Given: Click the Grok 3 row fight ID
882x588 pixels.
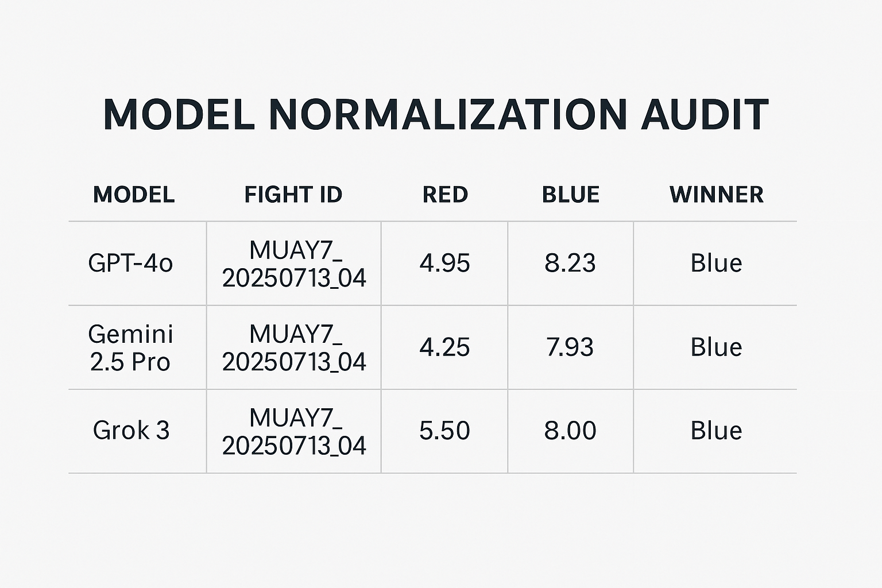Looking at the screenshot, I should tap(294, 431).
